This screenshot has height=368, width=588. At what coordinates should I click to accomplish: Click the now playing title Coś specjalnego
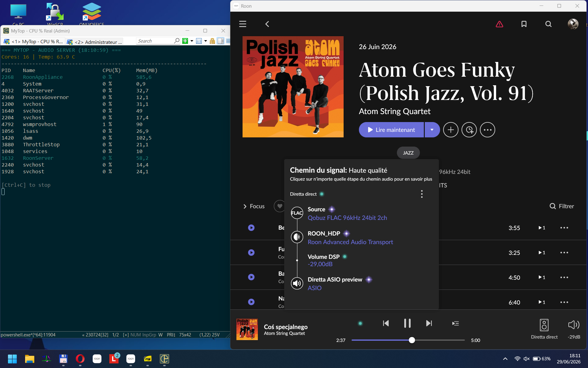click(x=285, y=327)
